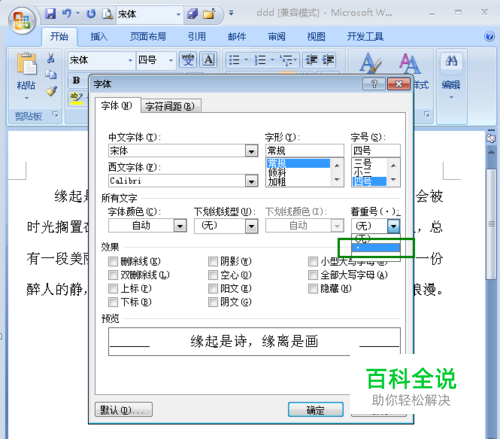Image resolution: width=500 pixels, height=439 pixels.
Task: Open the 邮件 ribbon tab
Action: tap(237, 37)
